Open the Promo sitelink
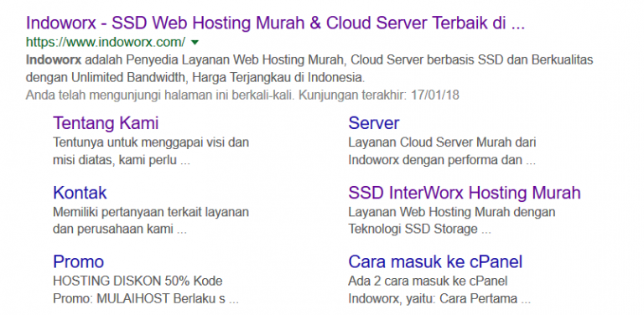 tap(79, 261)
